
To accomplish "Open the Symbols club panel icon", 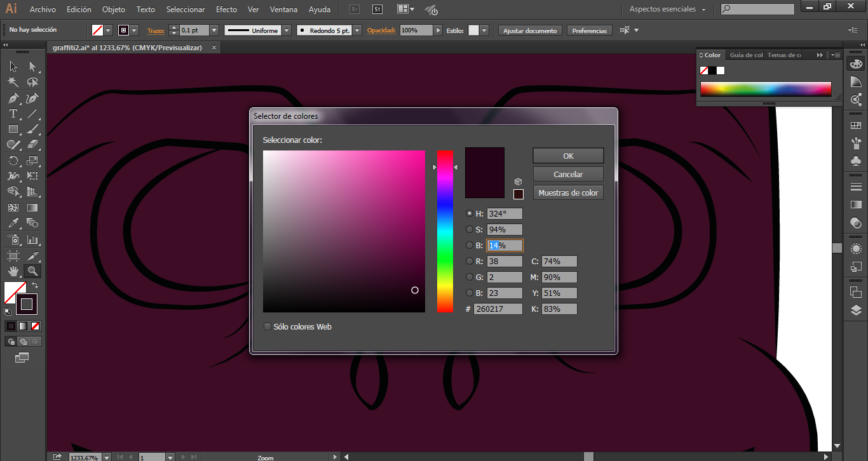I will point(856,161).
